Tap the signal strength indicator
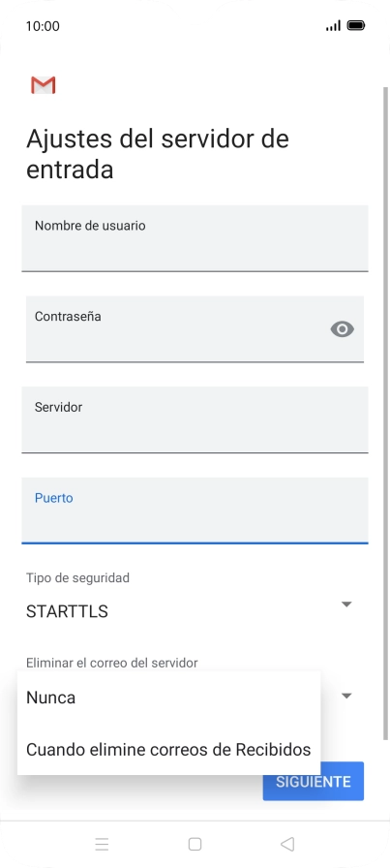The image size is (390, 868). [x=333, y=25]
